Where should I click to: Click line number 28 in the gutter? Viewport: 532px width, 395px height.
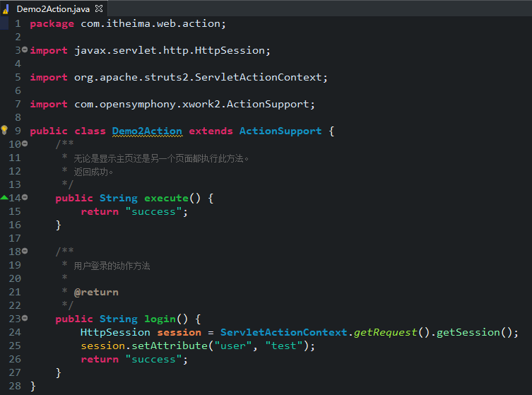tap(15, 387)
